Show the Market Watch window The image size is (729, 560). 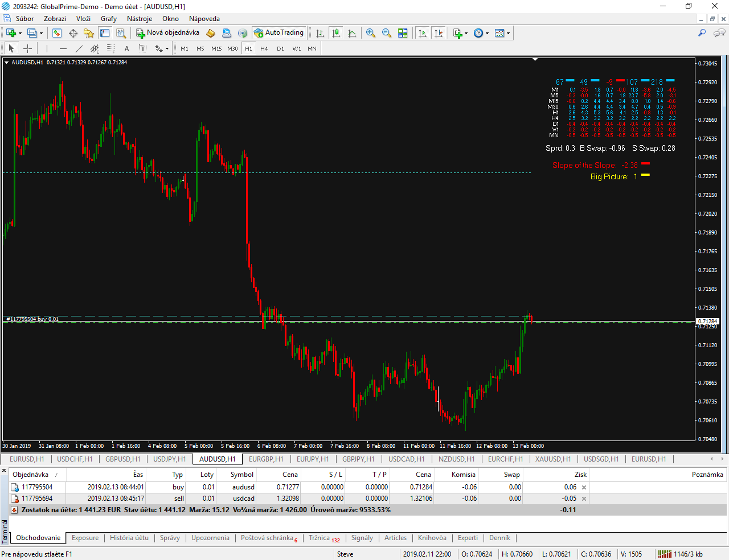[57, 33]
